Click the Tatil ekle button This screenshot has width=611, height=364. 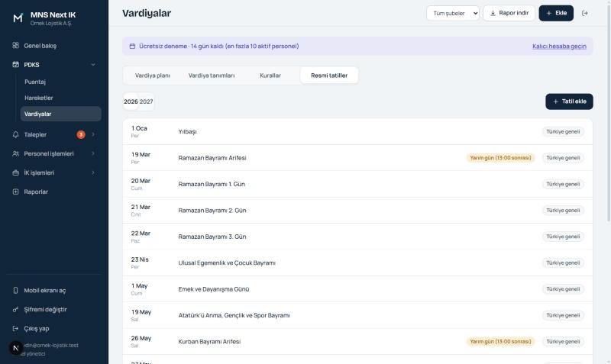point(569,101)
